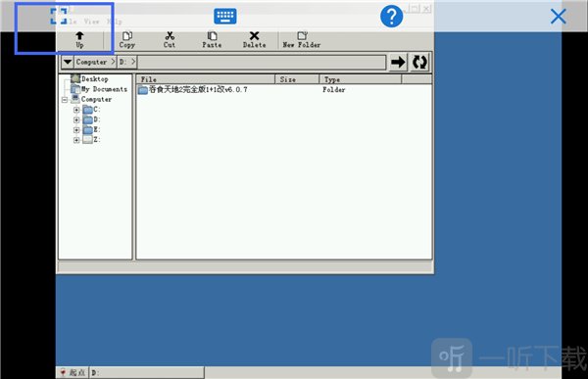Click the Go arrow next to address bar
588x379 pixels.
click(x=398, y=62)
